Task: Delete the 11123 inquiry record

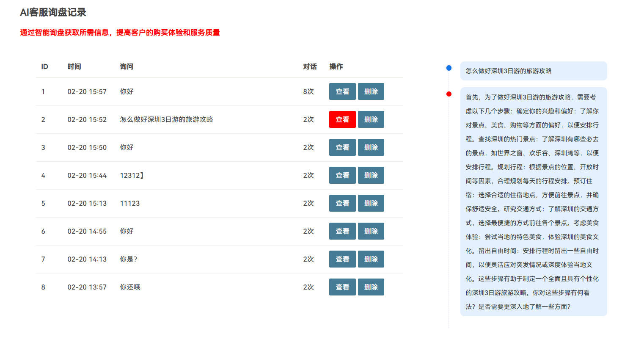Action: coord(371,203)
